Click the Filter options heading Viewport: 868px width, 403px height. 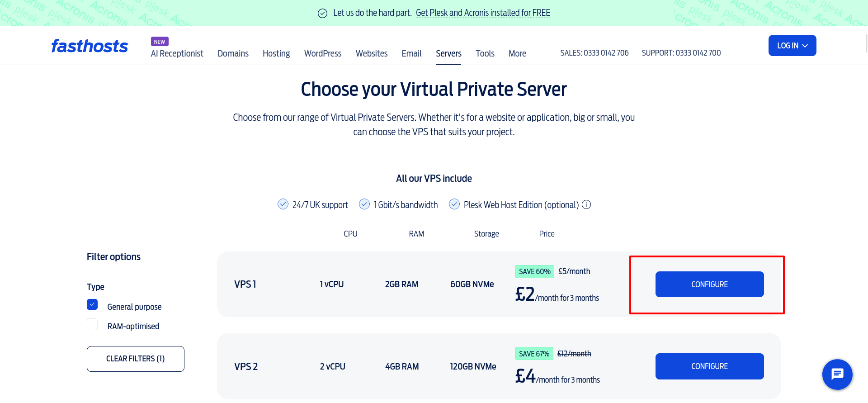(x=113, y=257)
